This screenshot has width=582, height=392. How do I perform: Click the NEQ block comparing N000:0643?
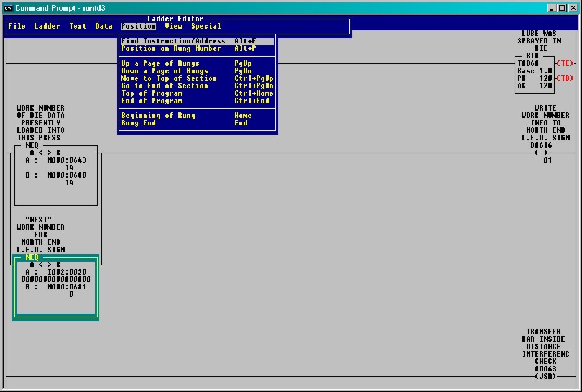point(55,174)
